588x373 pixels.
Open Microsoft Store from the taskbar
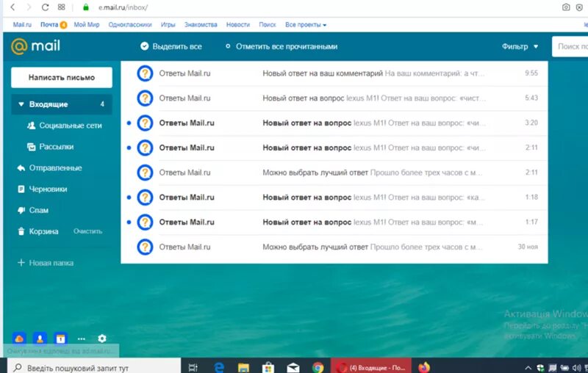tap(268, 367)
